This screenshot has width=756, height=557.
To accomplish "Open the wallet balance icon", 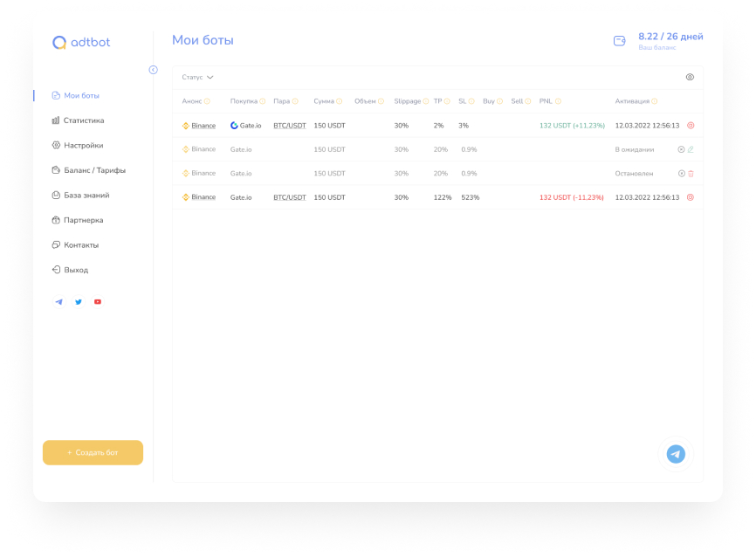I will click(x=619, y=40).
